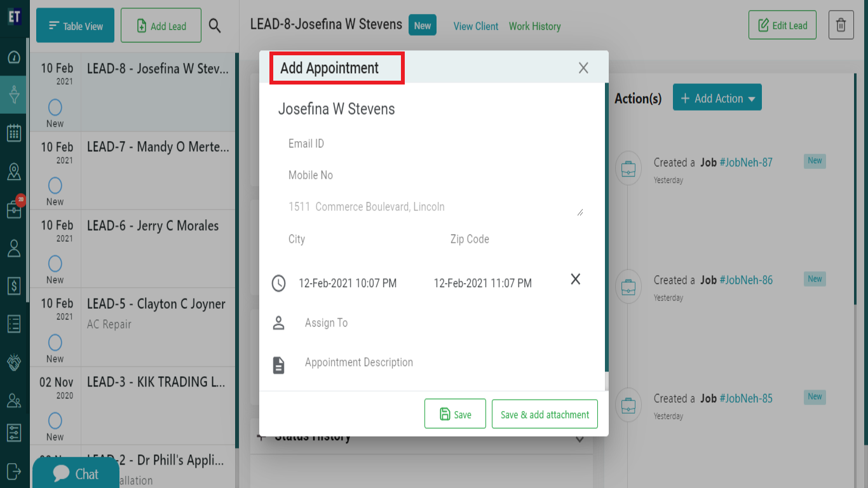Open the invoice dollar icon in sidebar
This screenshot has width=868, height=488.
(14, 286)
